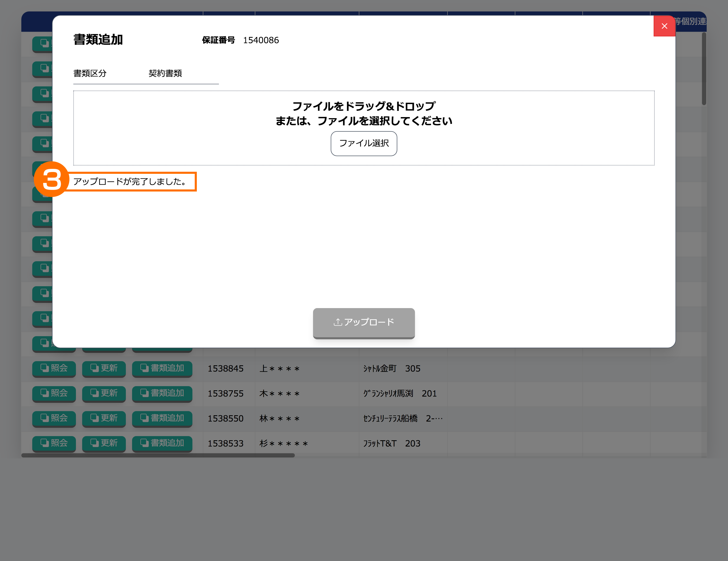Click the file drag and drop area
728x561 pixels.
point(200,128)
